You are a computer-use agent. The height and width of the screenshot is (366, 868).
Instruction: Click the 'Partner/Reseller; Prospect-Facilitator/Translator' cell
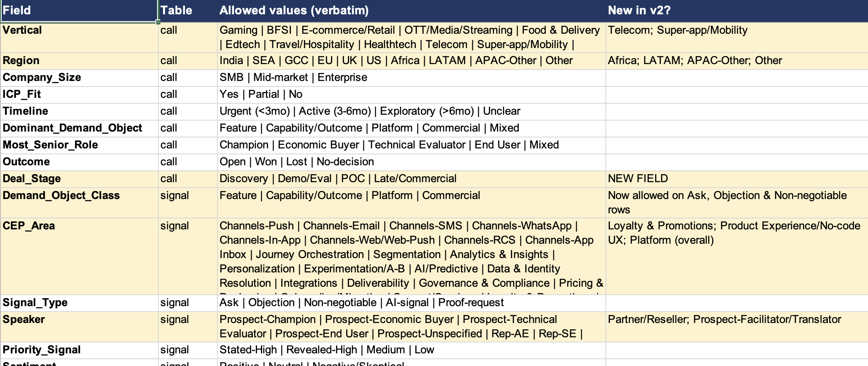click(737, 327)
